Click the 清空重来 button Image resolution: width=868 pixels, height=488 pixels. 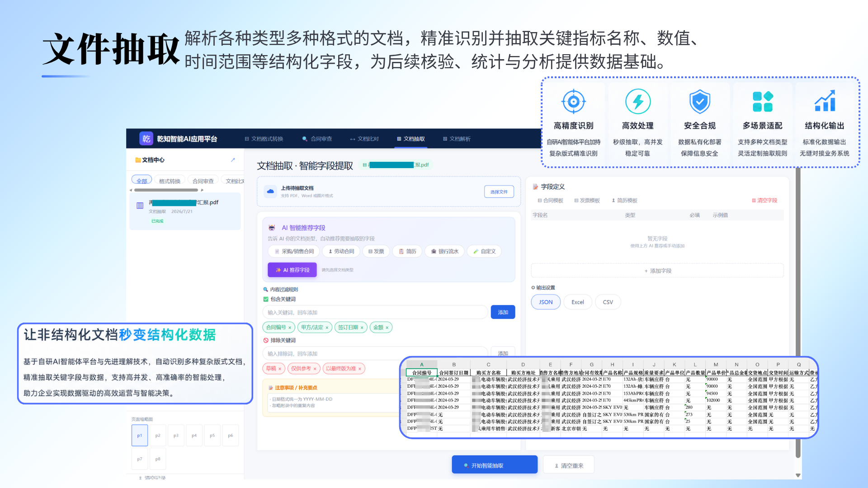[x=569, y=465]
